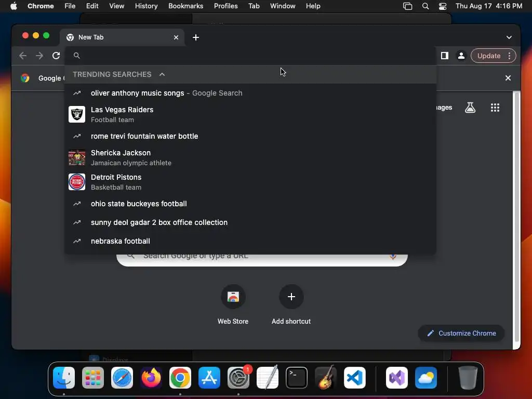Open Visual Studio Code from the Dock
The image size is (532, 399).
pos(355,378)
